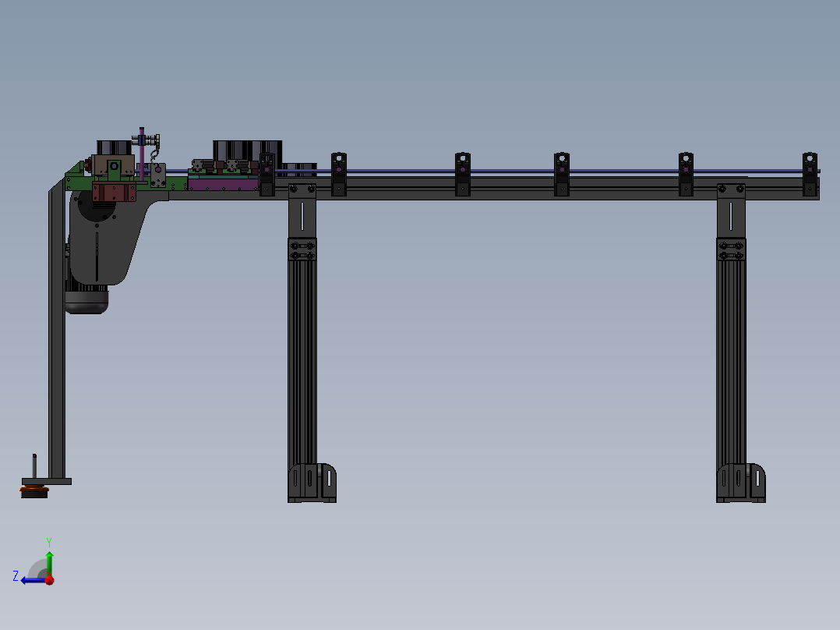Click the green Y axis arrow of triad

[x=49, y=563]
